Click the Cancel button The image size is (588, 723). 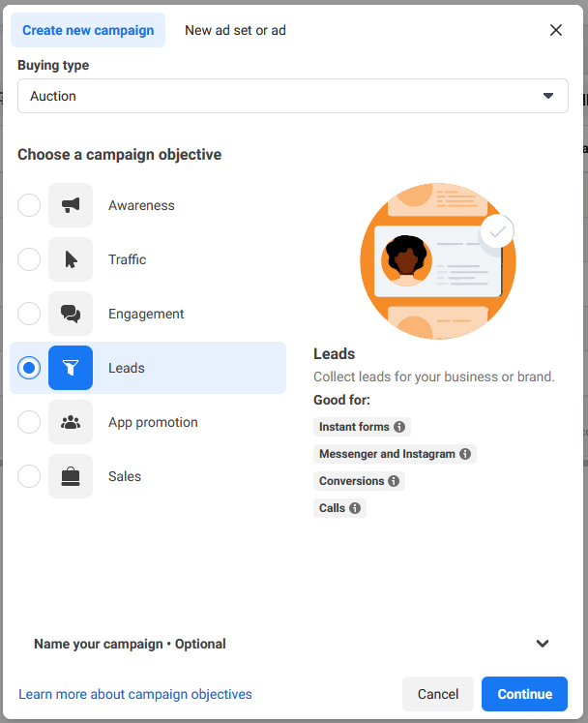[438, 694]
